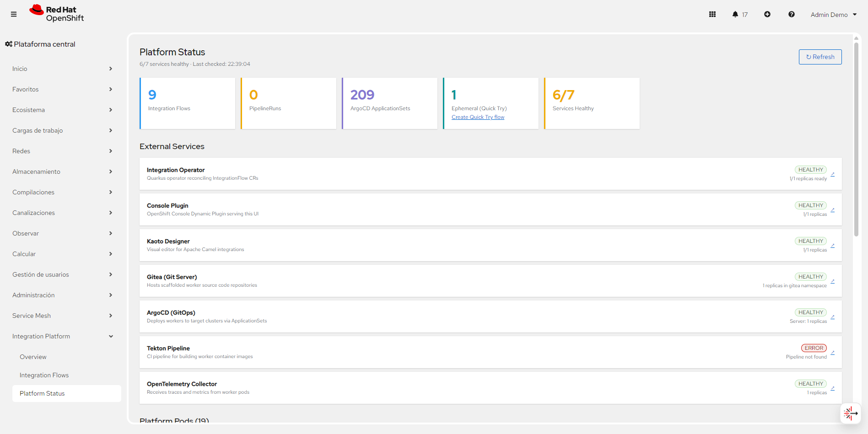The image size is (868, 434).
Task: Expand the Favoritos navigation section
Action: pyautogui.click(x=63, y=89)
